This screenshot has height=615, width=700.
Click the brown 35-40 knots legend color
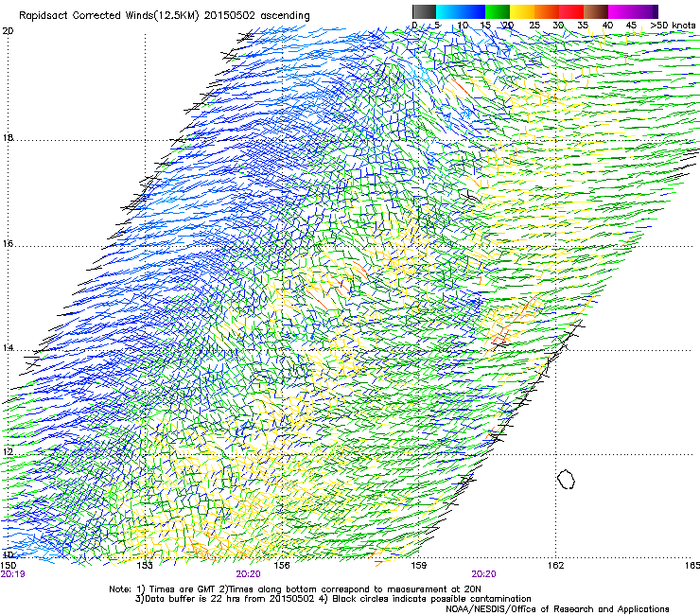(596, 11)
